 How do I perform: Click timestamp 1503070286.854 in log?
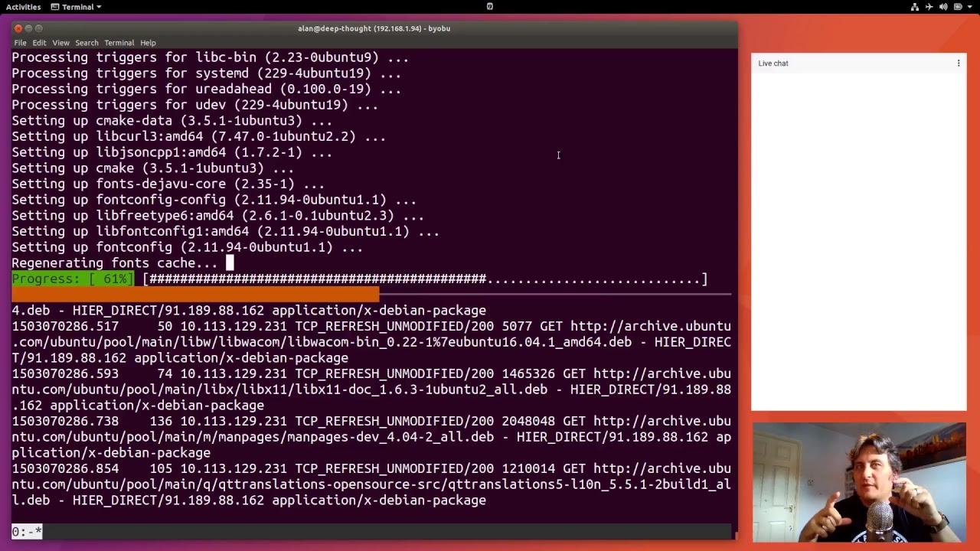click(x=65, y=469)
